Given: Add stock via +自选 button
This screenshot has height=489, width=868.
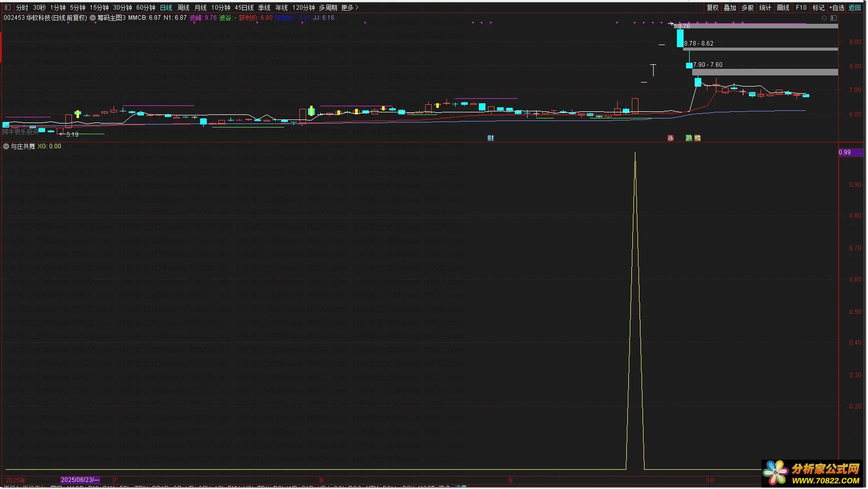Looking at the screenshot, I should [837, 8].
